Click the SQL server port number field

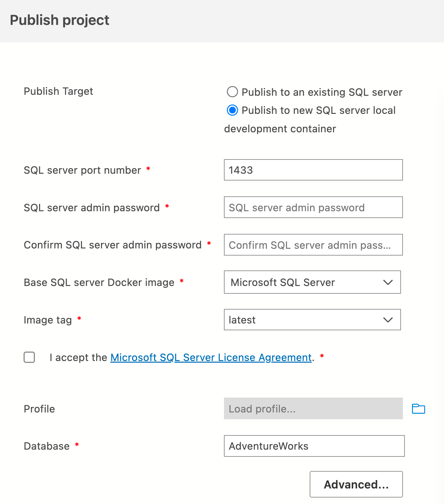point(313,170)
